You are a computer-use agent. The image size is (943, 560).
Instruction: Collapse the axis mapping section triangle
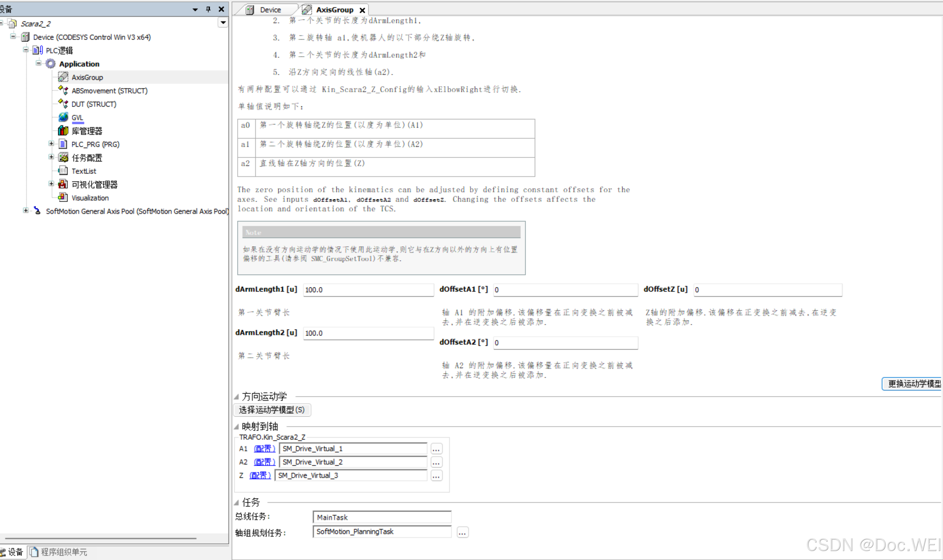[x=236, y=426]
